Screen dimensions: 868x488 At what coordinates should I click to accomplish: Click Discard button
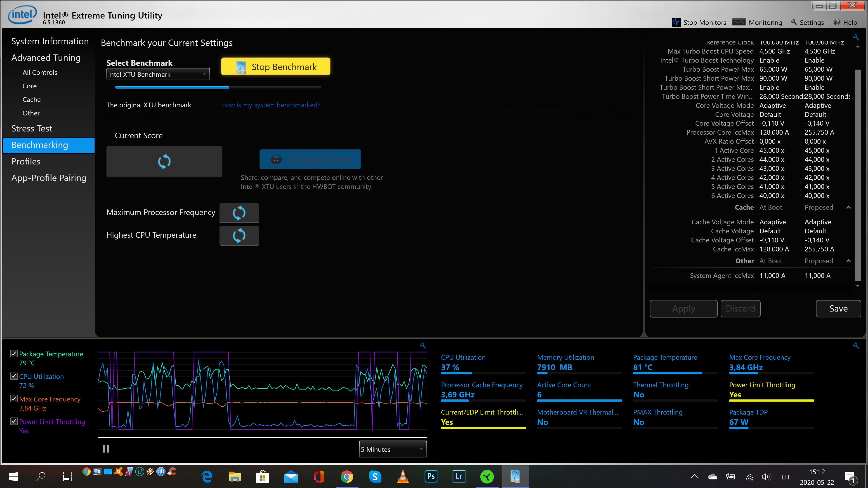click(x=740, y=308)
